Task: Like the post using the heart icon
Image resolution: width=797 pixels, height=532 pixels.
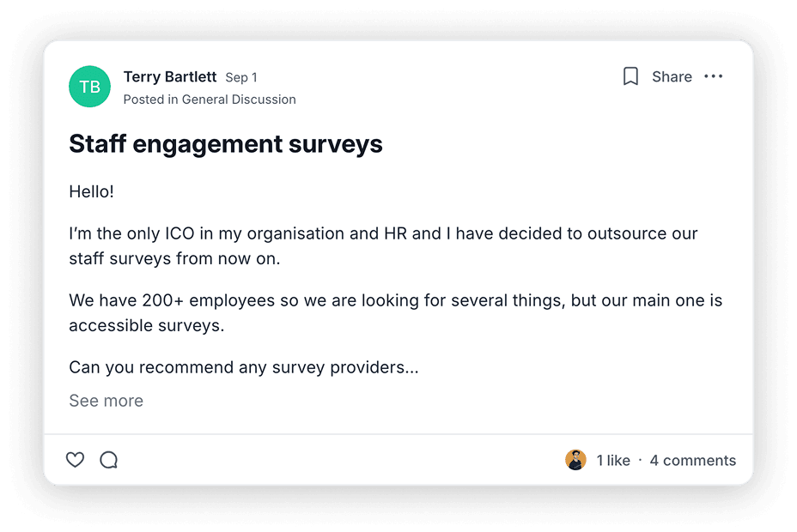Action: [x=76, y=460]
